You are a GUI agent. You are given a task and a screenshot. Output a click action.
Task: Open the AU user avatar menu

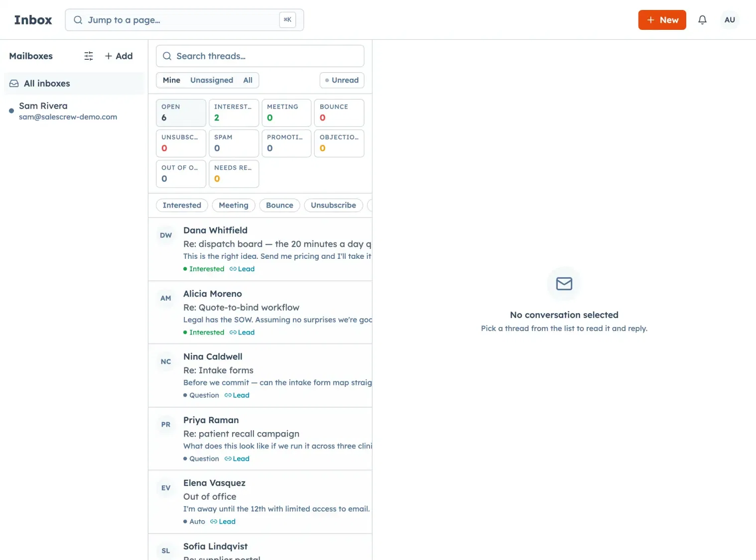(730, 20)
